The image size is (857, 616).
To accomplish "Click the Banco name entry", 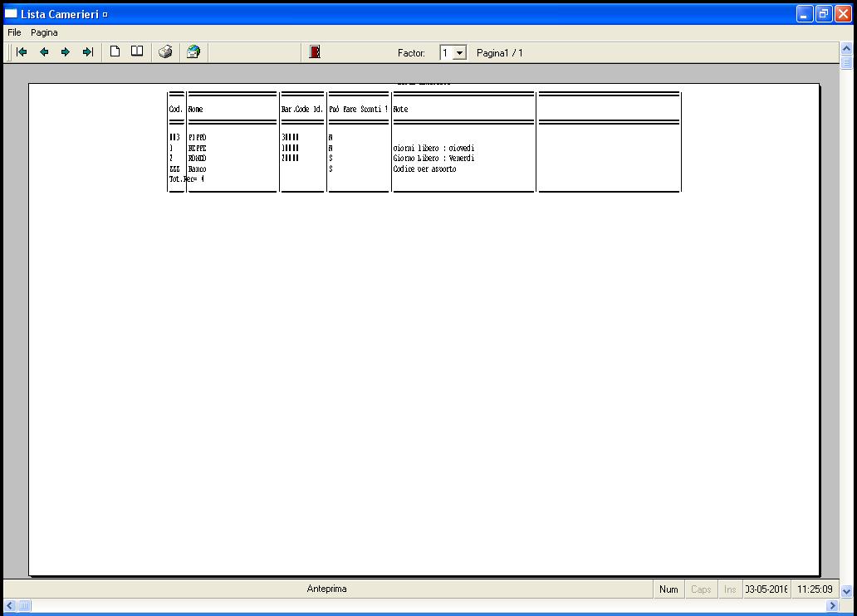I will point(198,169).
